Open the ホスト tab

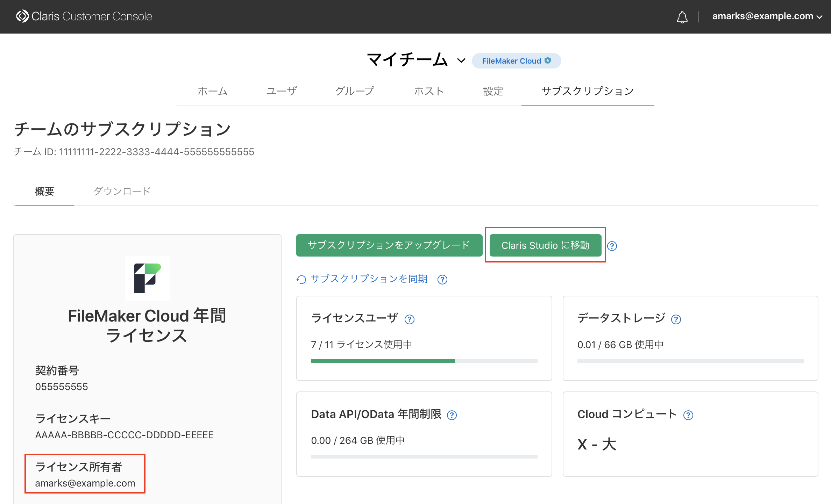pyautogui.click(x=429, y=91)
